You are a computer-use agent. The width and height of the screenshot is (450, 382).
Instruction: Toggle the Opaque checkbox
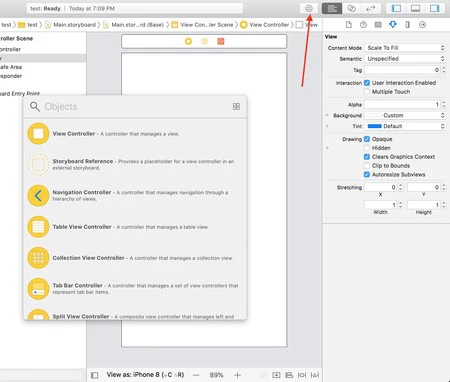tap(367, 139)
